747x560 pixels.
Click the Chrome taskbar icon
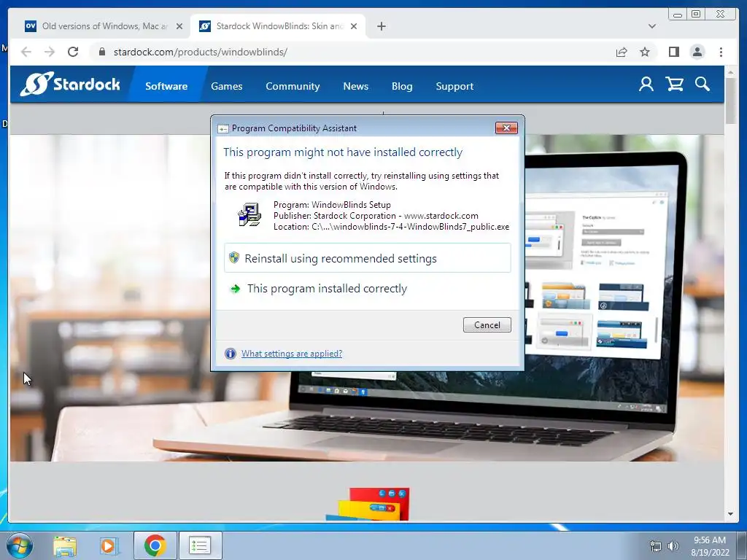point(155,545)
